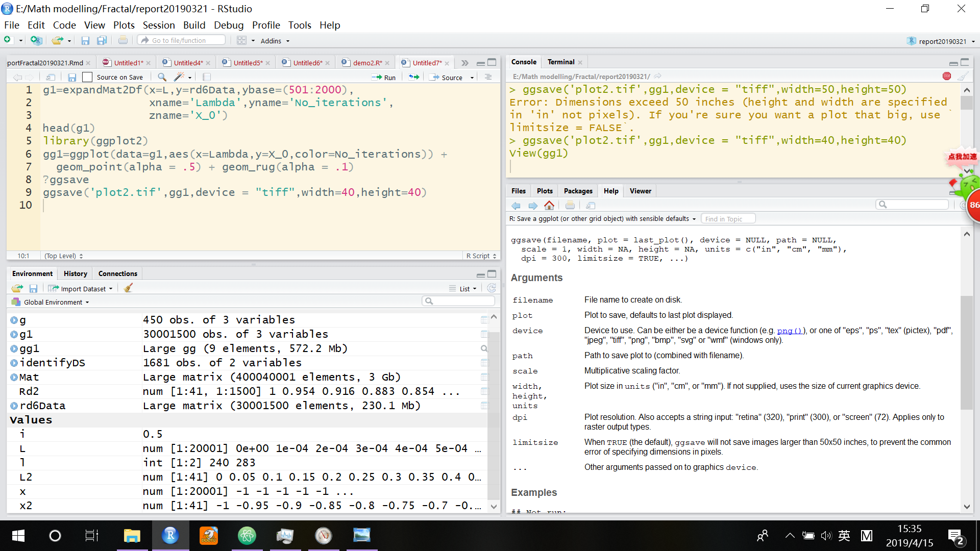The height and width of the screenshot is (551, 980).
Task: Click the new file icon in main toolbar
Action: 8,40
